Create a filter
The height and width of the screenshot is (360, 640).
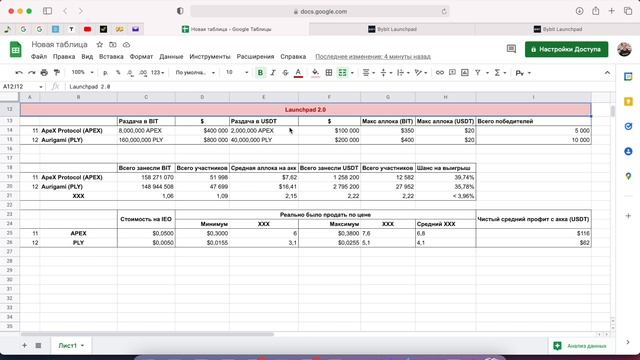coord(478,73)
